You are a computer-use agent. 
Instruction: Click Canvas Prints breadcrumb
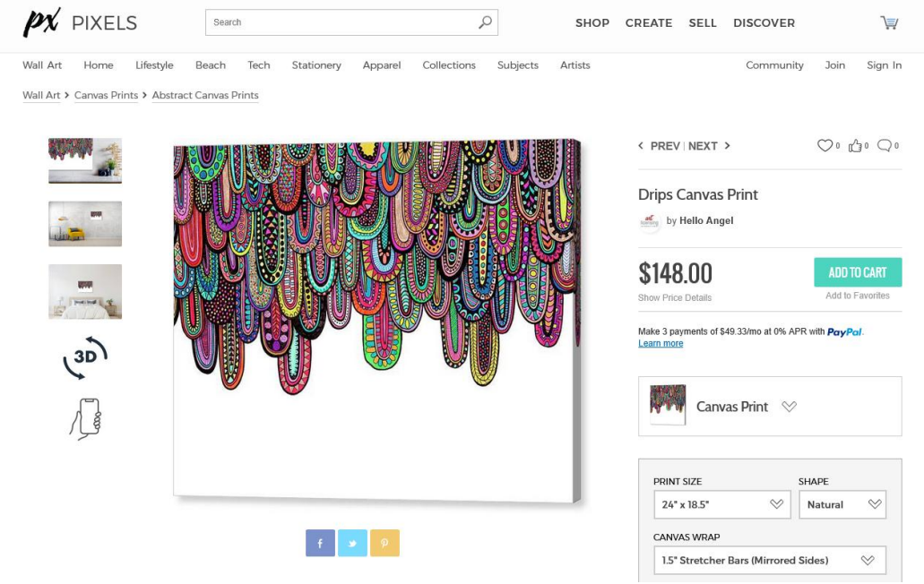[x=106, y=95]
